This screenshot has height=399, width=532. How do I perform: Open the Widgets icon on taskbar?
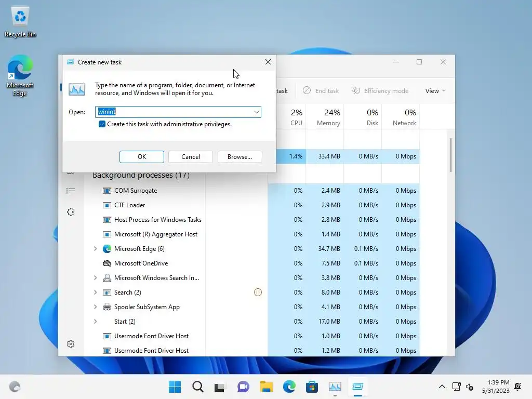pyautogui.click(x=15, y=387)
